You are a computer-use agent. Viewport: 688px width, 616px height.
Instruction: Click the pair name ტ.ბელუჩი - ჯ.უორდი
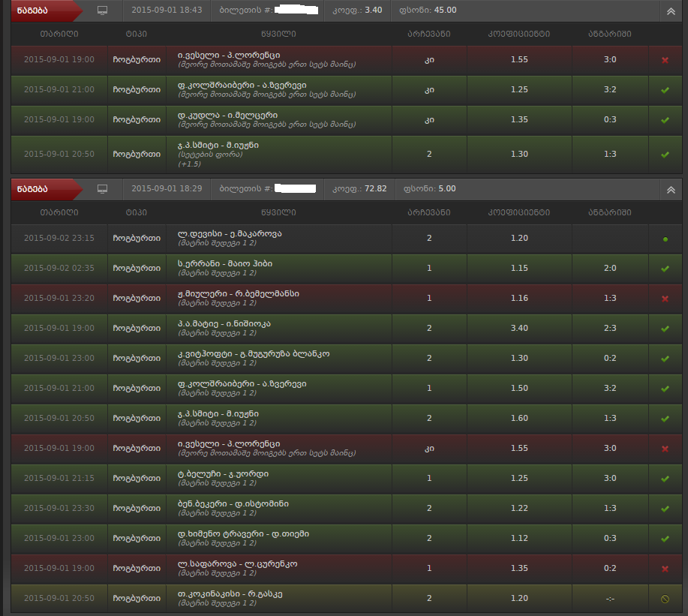[223, 474]
